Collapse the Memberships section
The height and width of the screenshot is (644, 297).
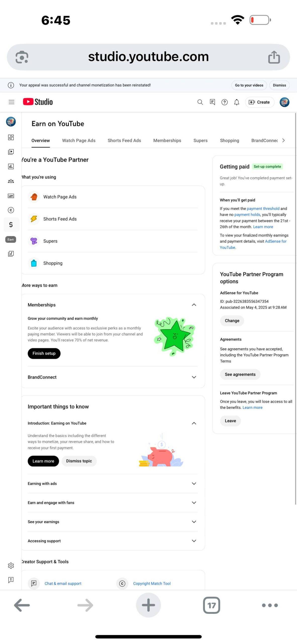[x=194, y=305]
